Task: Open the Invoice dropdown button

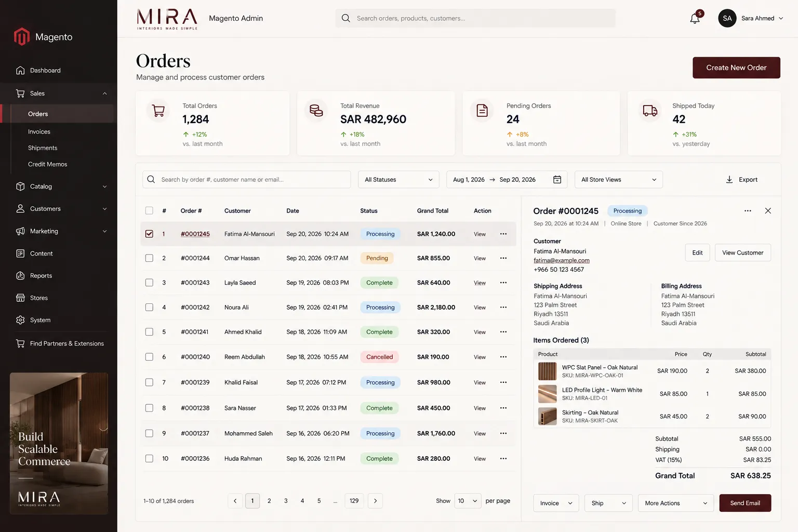Action: (556, 503)
